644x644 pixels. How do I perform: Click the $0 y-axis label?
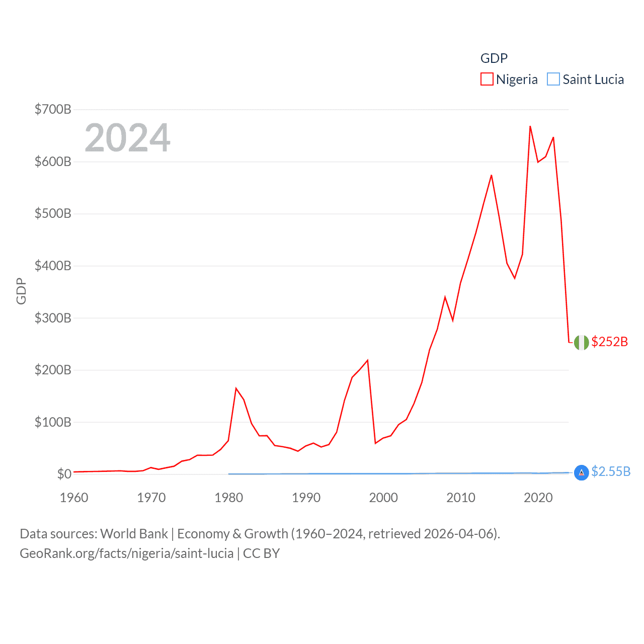click(64, 474)
